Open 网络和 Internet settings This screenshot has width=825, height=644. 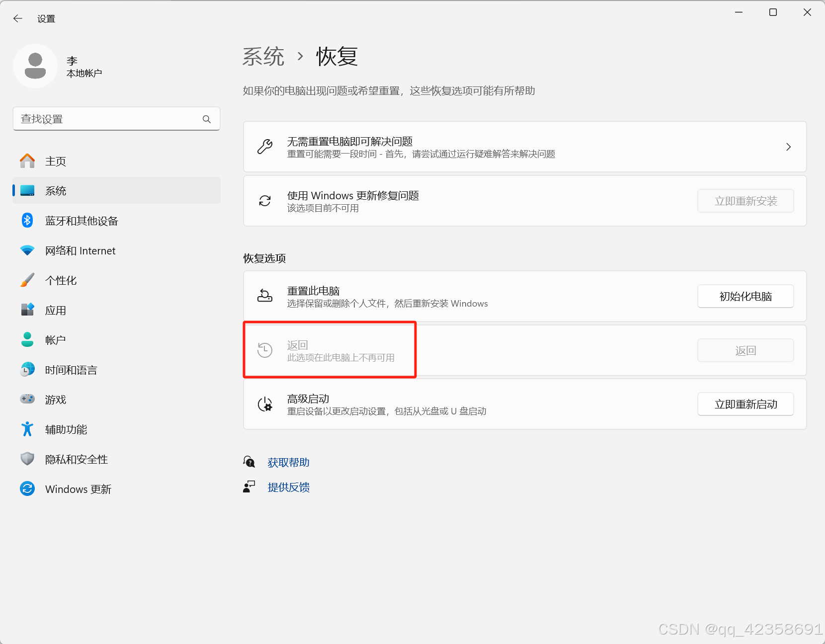pyautogui.click(x=116, y=250)
